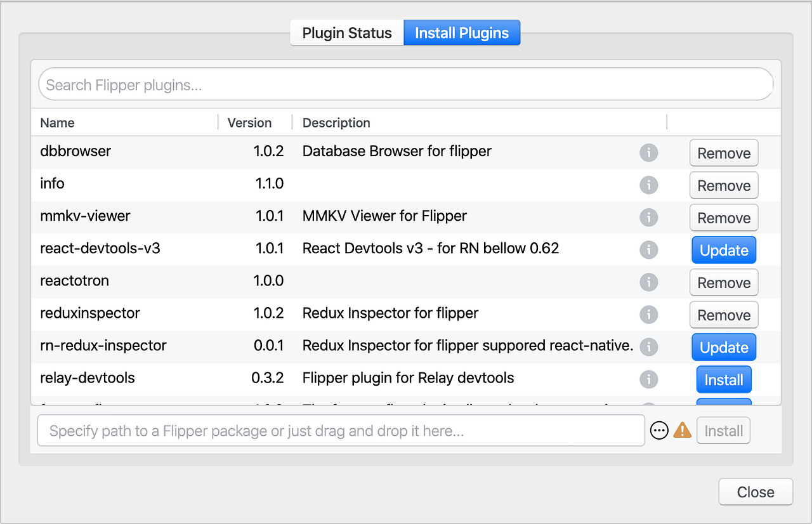Click info icon beside react-devtools-v3
Screen dimensions: 812x524
648,250
